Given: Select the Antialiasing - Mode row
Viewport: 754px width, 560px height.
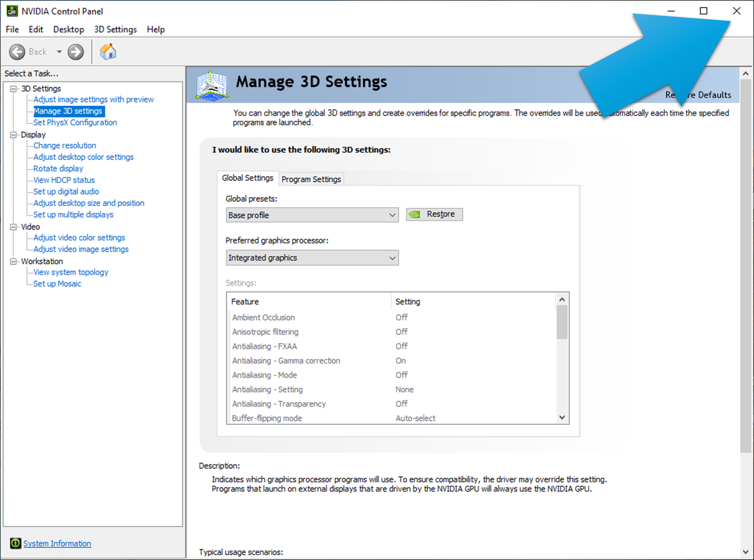Looking at the screenshot, I should (x=391, y=375).
